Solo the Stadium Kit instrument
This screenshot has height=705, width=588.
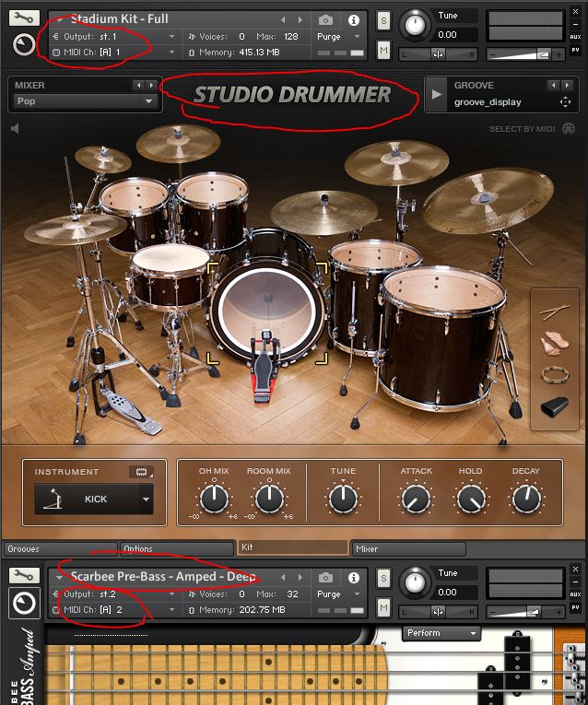383,20
